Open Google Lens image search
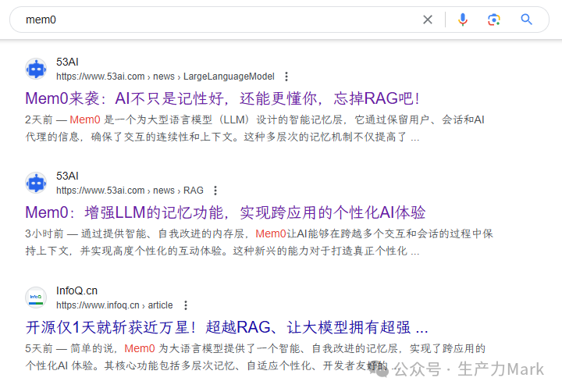Screen dimensions: 562x392 pyautogui.click(x=494, y=20)
